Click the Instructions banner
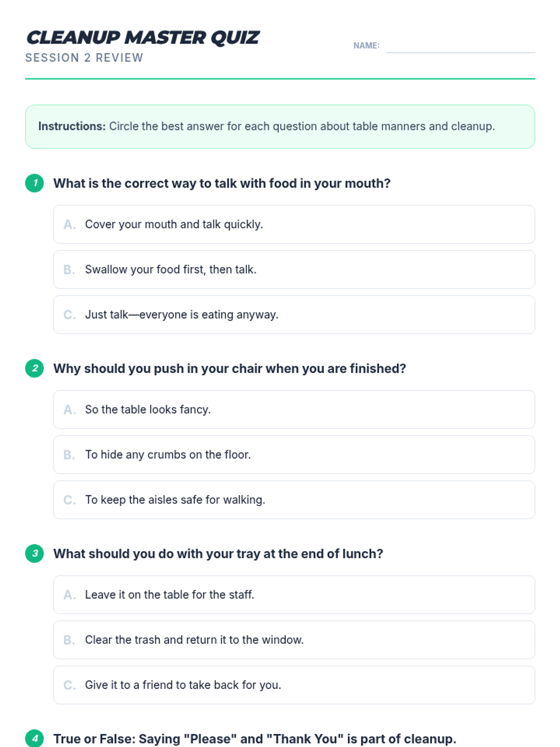The image size is (560, 747). (x=280, y=127)
